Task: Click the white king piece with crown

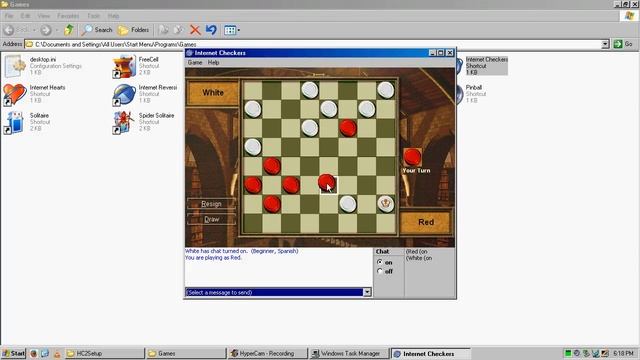Action: [x=385, y=203]
